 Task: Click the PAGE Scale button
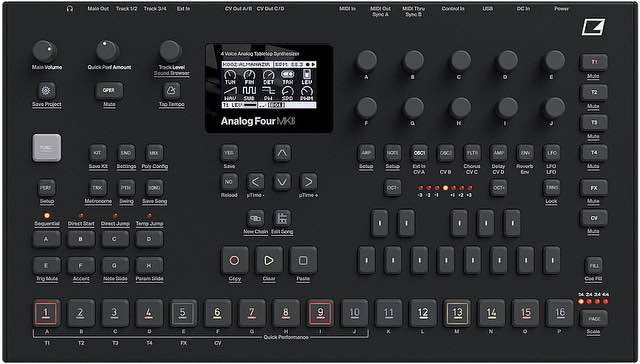click(x=594, y=319)
